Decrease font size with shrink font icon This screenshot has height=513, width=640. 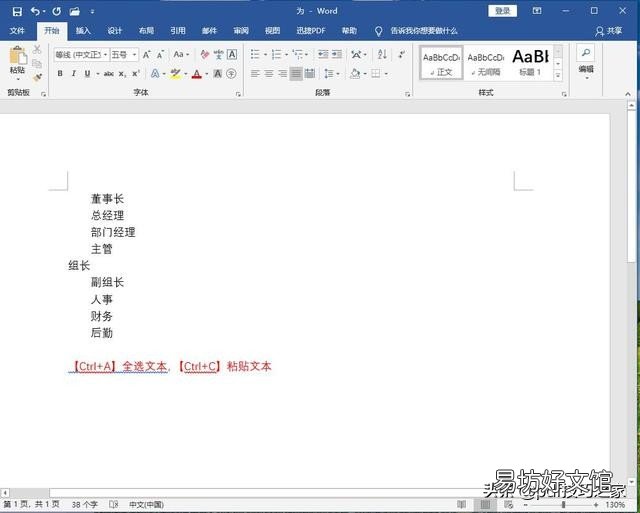click(x=160, y=54)
